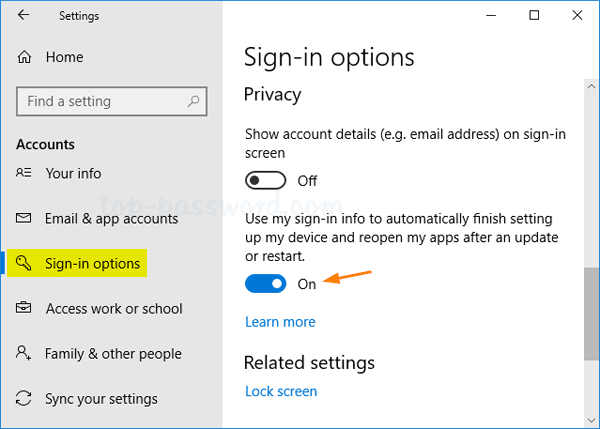This screenshot has width=600, height=429.
Task: Click the Your info person-card icon
Action: click(x=24, y=173)
